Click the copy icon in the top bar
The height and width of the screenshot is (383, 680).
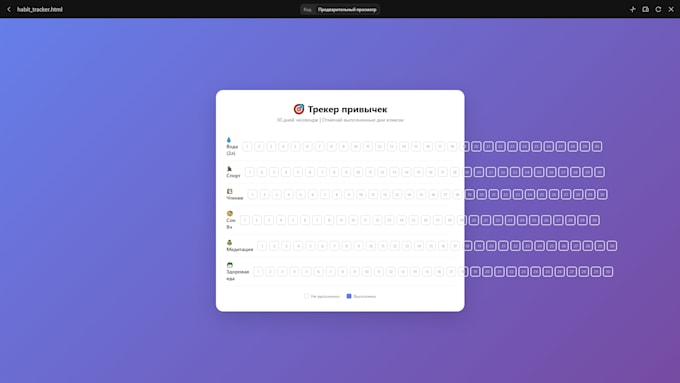click(x=645, y=9)
